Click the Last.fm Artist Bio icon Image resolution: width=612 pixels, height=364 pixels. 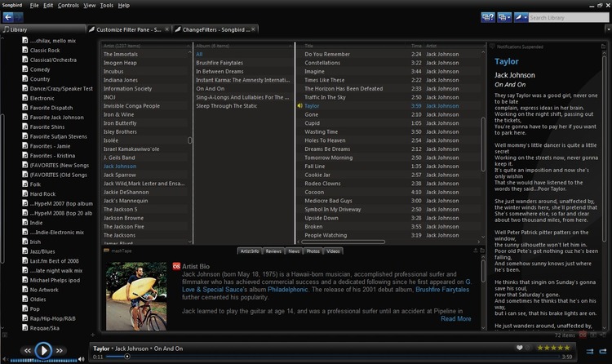point(176,266)
